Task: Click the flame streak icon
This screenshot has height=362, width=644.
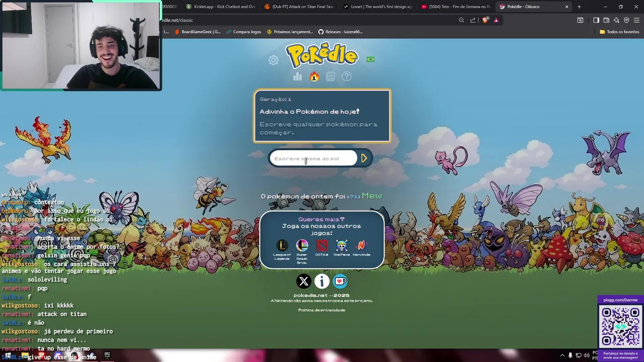Action: [314, 76]
